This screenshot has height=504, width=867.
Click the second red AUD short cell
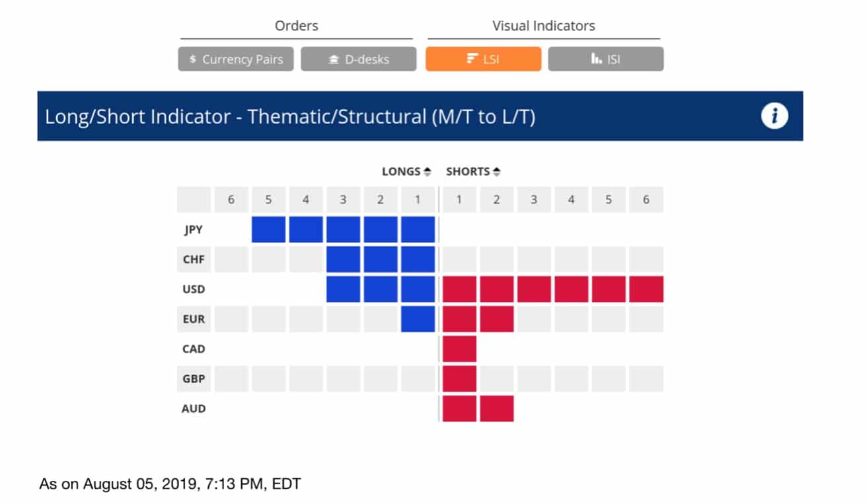pyautogui.click(x=497, y=408)
